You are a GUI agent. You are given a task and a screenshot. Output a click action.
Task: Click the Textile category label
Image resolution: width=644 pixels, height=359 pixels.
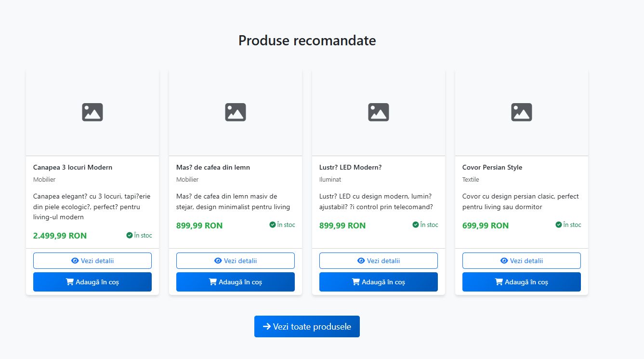point(471,179)
